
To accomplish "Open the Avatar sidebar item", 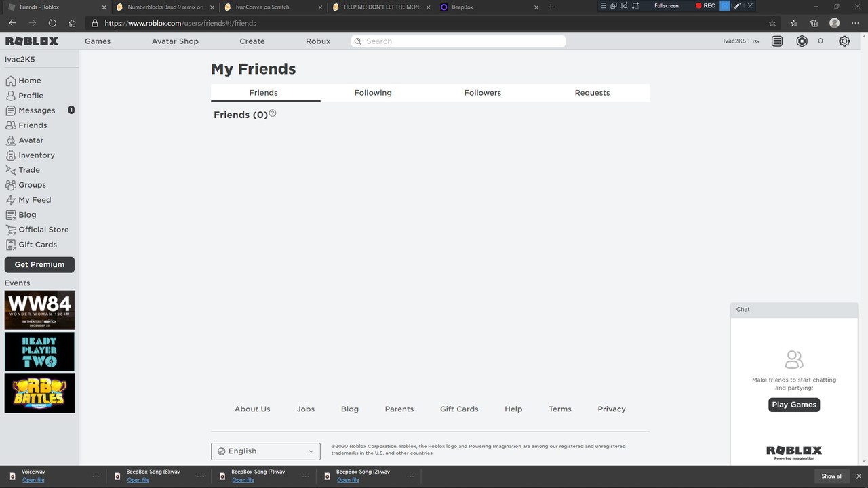I will click(25, 140).
